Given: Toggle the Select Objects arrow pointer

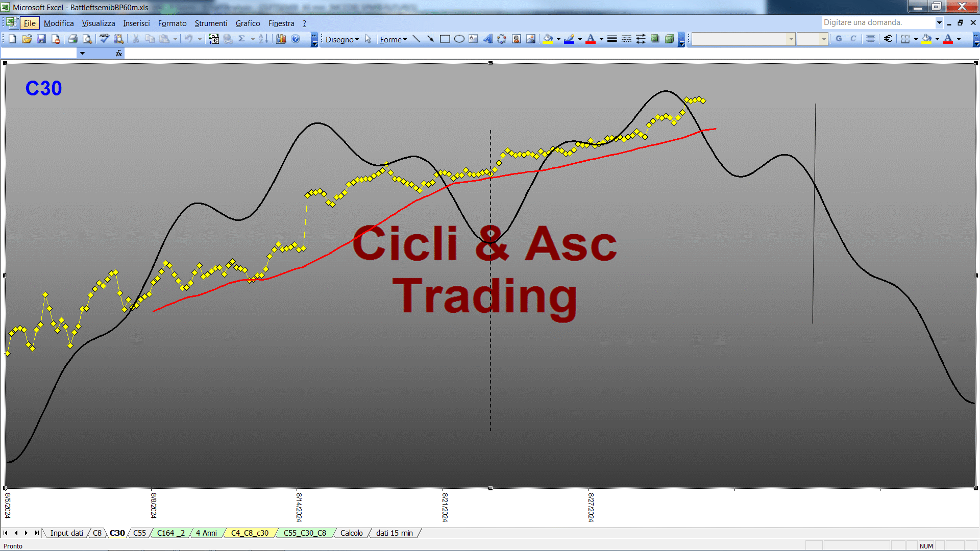Looking at the screenshot, I should coord(368,39).
